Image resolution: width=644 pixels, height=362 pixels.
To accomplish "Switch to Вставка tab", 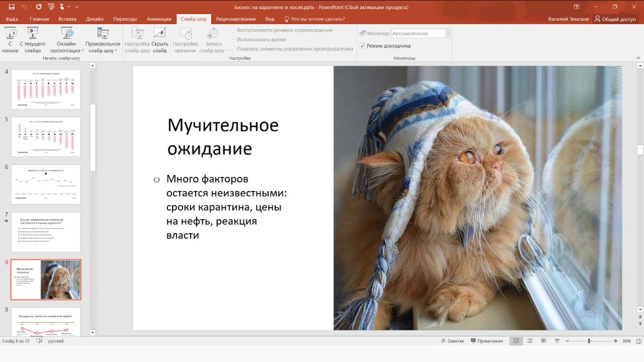I will click(x=67, y=19).
